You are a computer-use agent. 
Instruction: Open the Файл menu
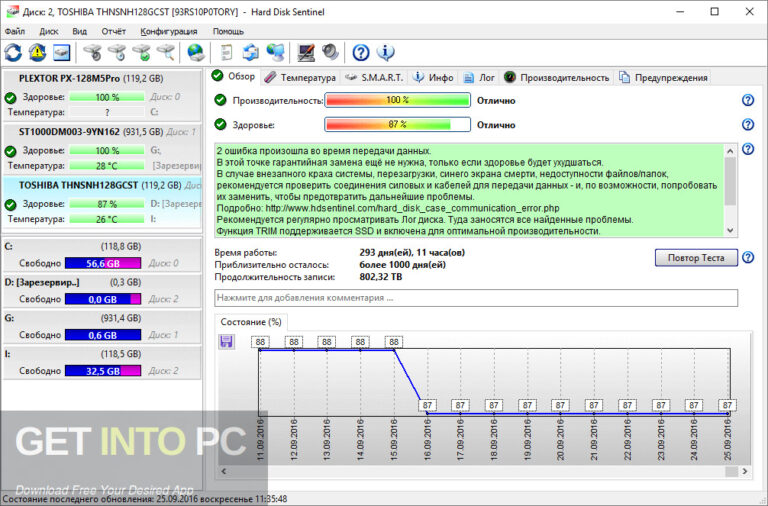pyautogui.click(x=15, y=31)
